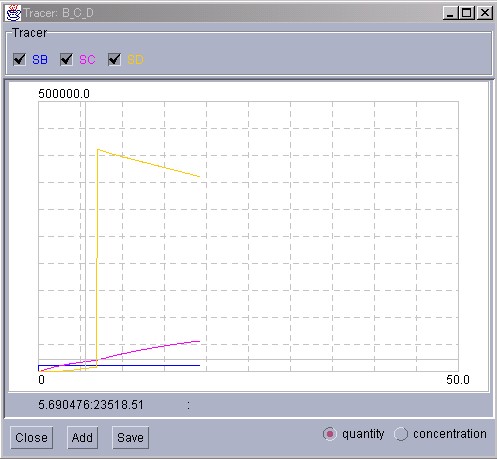Click the Java coffee cup window icon
The width and height of the screenshot is (497, 459).
tap(13, 13)
